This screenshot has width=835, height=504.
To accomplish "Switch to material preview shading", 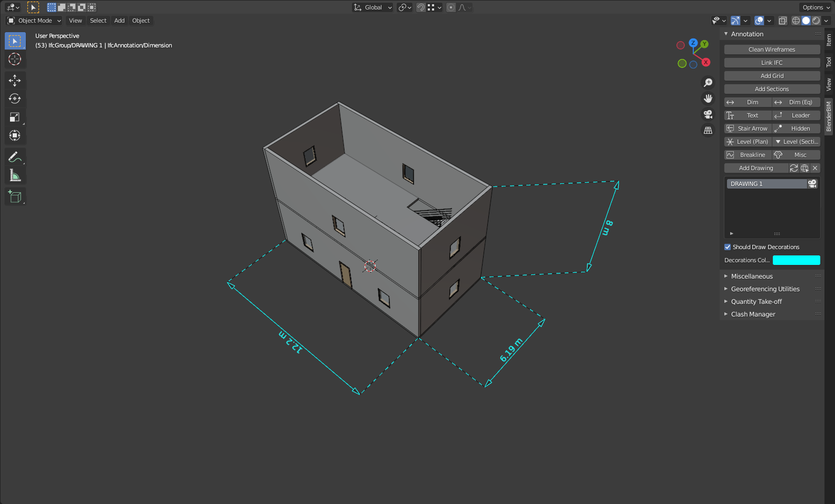I will click(816, 21).
